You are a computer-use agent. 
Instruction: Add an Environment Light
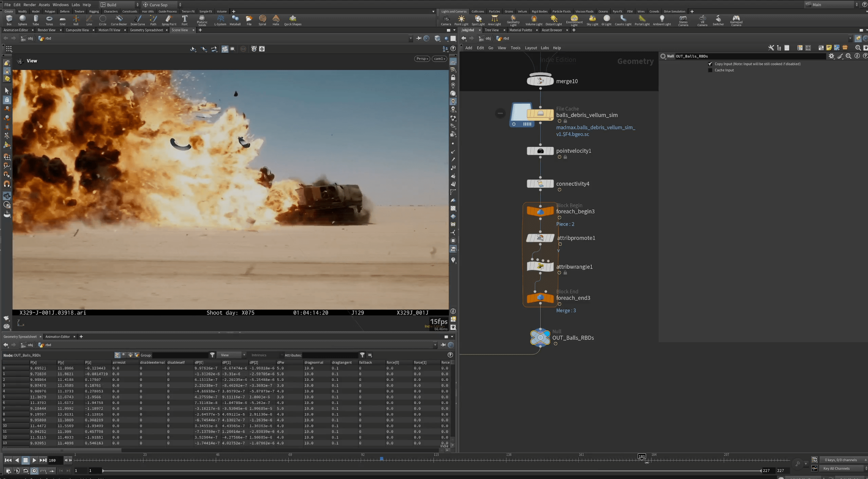coord(574,21)
